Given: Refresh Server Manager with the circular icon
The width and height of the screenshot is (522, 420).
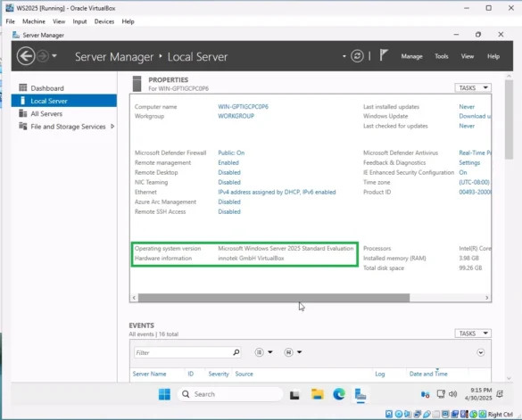Looking at the screenshot, I should [357, 56].
